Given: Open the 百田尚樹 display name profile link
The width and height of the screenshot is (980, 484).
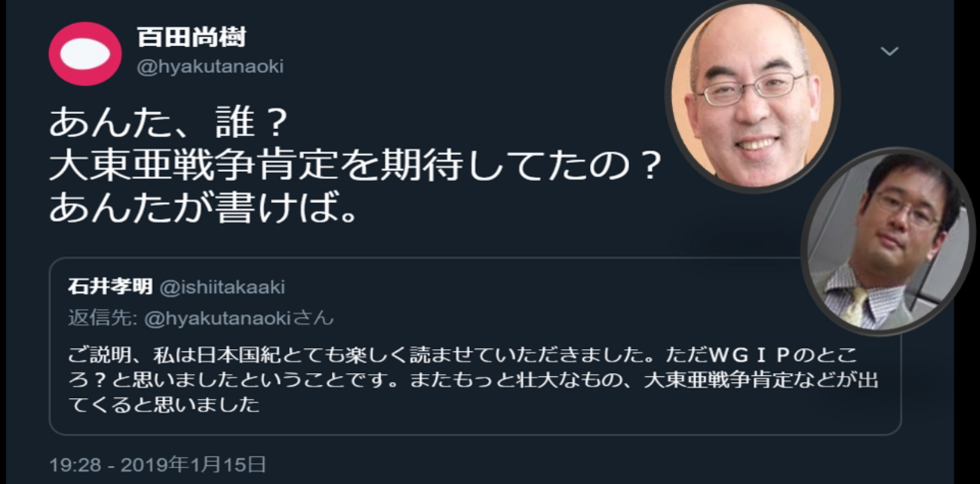Looking at the screenshot, I should (191, 37).
